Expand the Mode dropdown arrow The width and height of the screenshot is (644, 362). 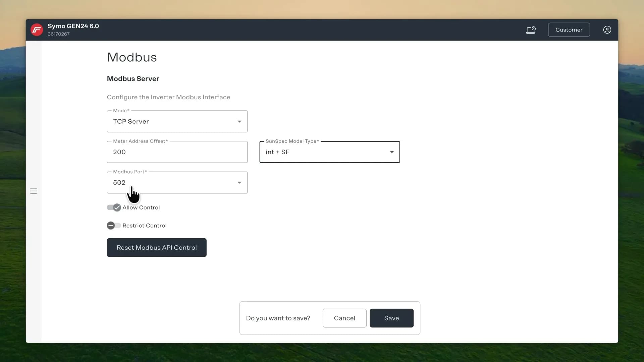pos(239,121)
